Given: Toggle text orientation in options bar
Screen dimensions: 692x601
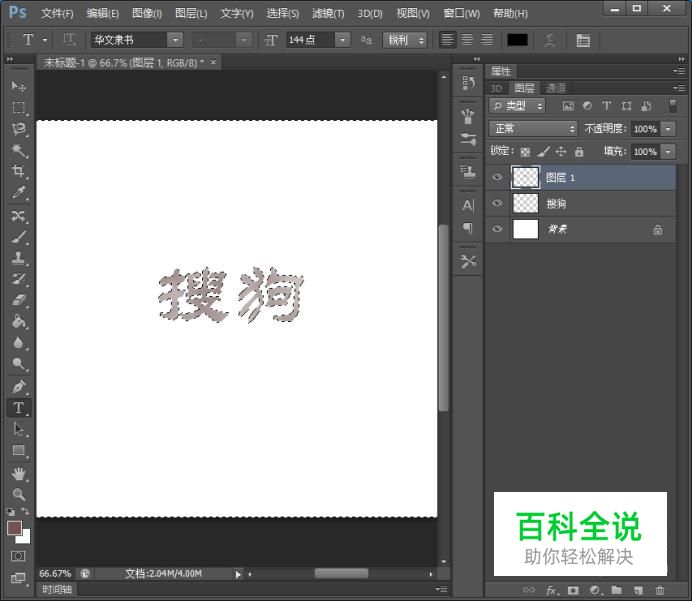Looking at the screenshot, I should pos(69,40).
